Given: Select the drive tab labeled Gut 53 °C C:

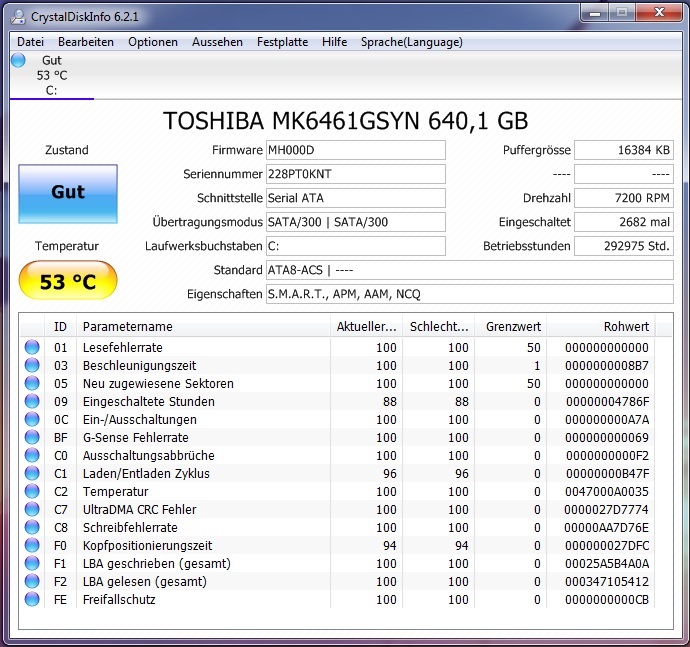Looking at the screenshot, I should point(52,75).
